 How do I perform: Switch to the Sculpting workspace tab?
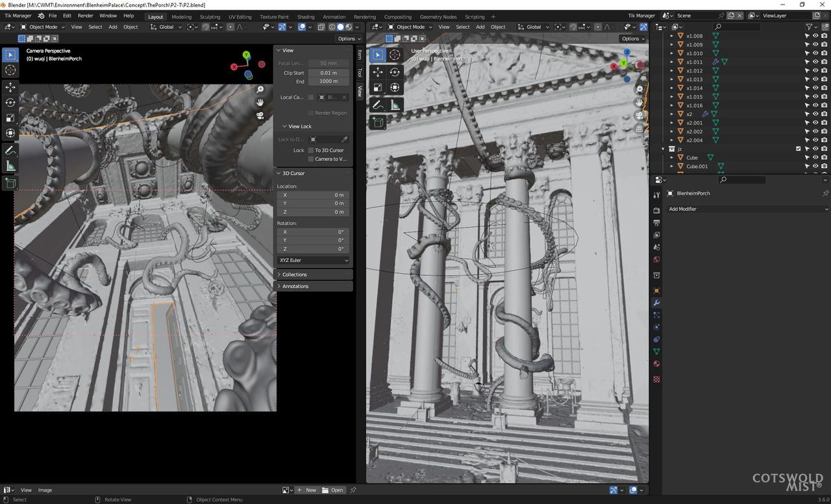tap(210, 17)
